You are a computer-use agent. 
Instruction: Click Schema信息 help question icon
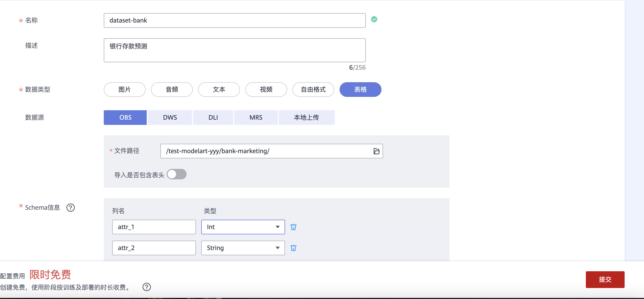coord(70,208)
